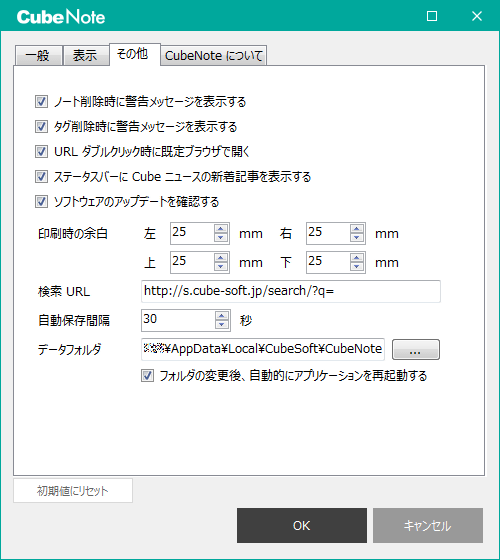Decrease auto-save interval with down arrow
500x560 pixels.
[x=222, y=325]
